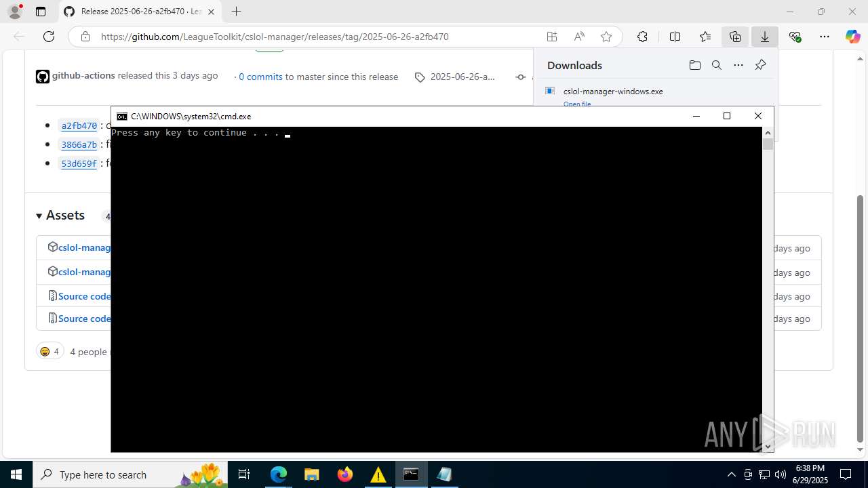Toggle Read aloud for this page
The width and height of the screenshot is (868, 488).
[x=579, y=37]
